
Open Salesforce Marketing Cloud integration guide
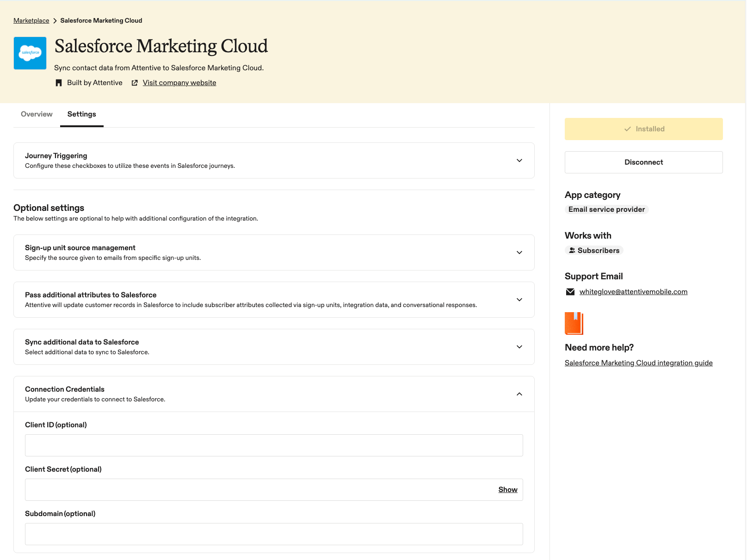(x=639, y=363)
